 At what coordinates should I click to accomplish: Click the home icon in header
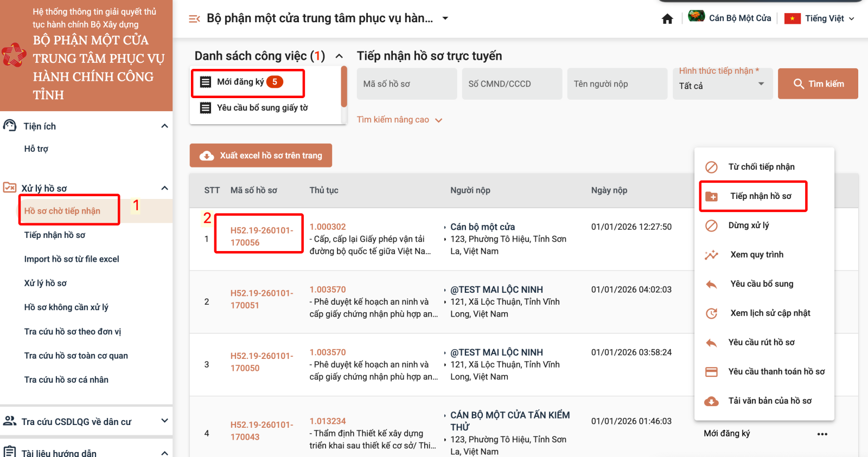(x=667, y=19)
